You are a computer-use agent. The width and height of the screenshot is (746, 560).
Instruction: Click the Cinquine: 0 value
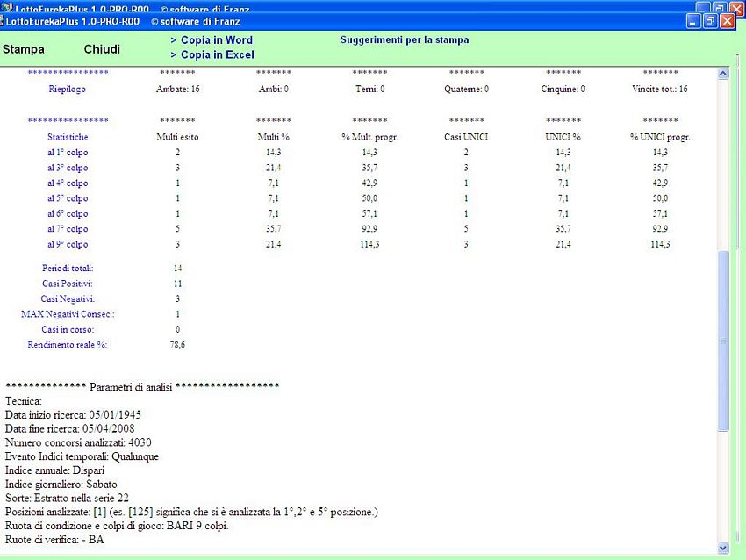tap(563, 89)
